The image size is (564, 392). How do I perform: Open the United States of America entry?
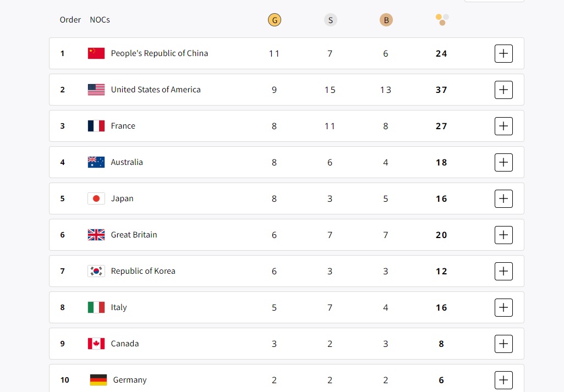click(x=156, y=90)
